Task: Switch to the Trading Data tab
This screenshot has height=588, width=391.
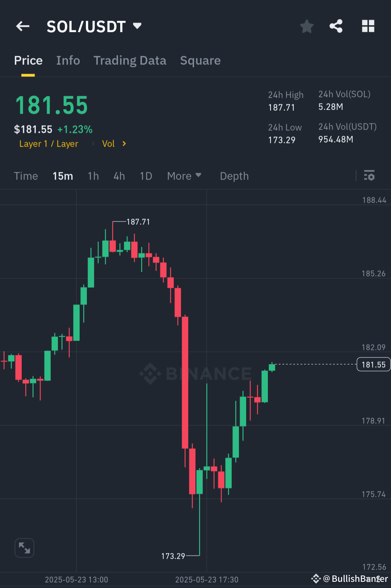Action: click(x=130, y=60)
